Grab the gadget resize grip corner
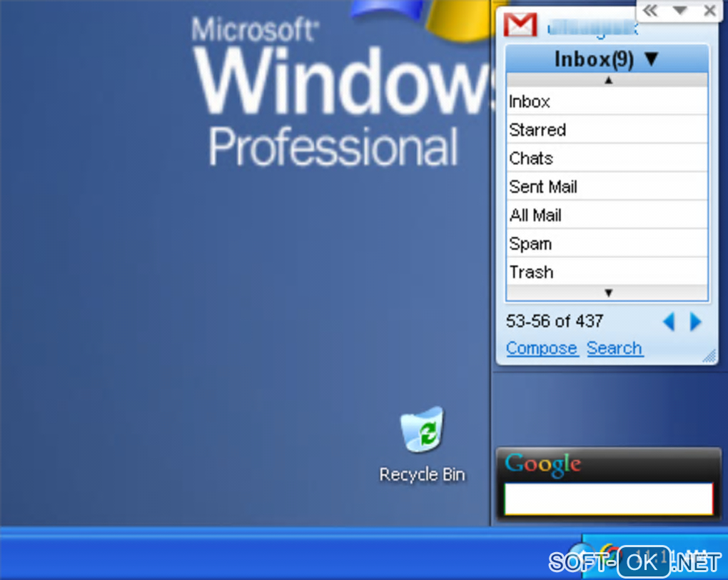The width and height of the screenshot is (728, 580). (709, 356)
